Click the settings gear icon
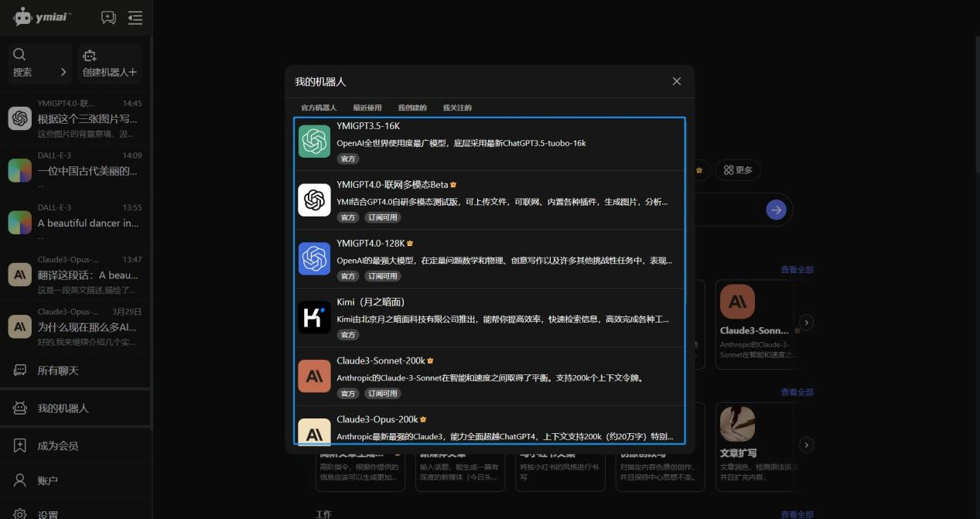 pos(20,514)
